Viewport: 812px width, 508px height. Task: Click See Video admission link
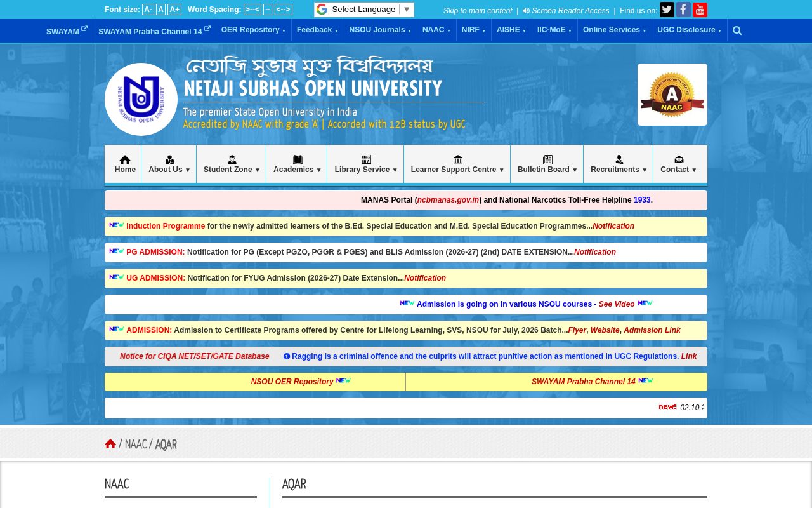(617, 304)
